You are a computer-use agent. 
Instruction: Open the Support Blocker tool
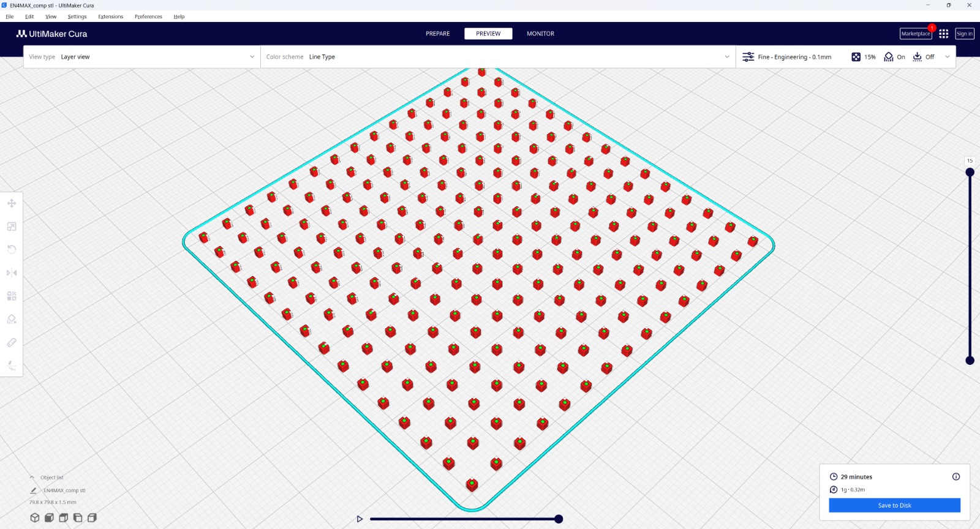click(12, 319)
